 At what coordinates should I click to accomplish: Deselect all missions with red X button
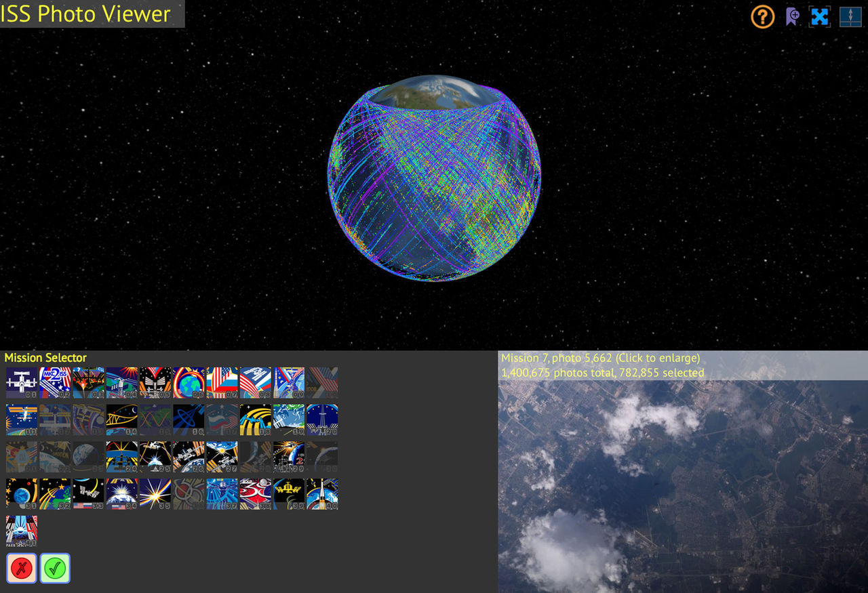pos(22,568)
